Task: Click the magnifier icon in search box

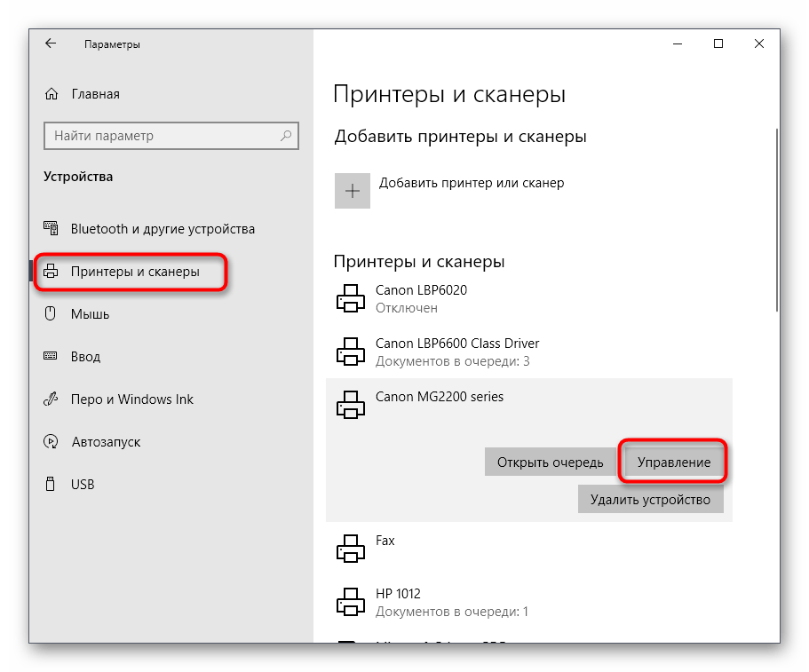Action: click(x=285, y=136)
